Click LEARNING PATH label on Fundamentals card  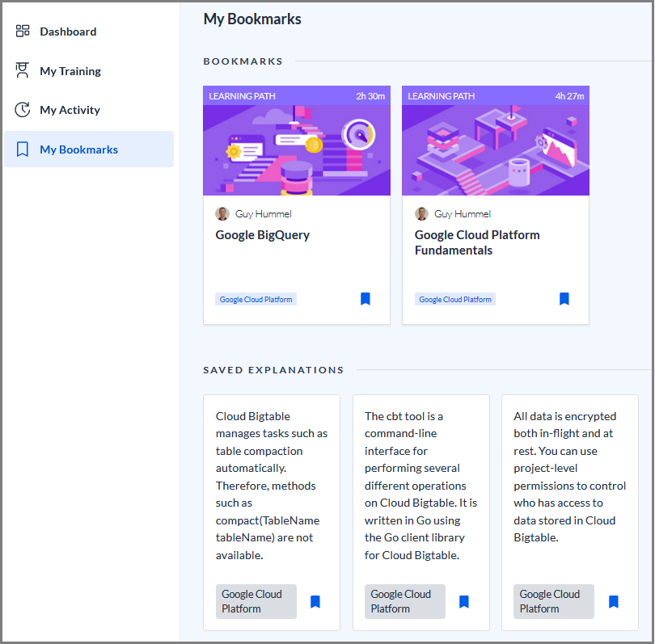point(442,96)
